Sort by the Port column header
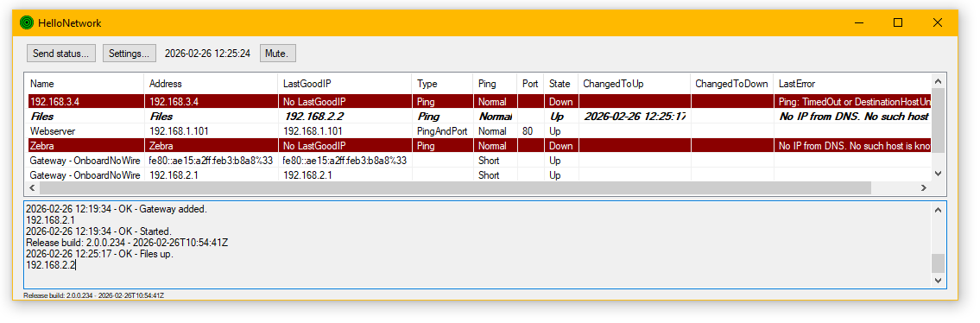The height and width of the screenshot is (323, 980). [x=531, y=84]
